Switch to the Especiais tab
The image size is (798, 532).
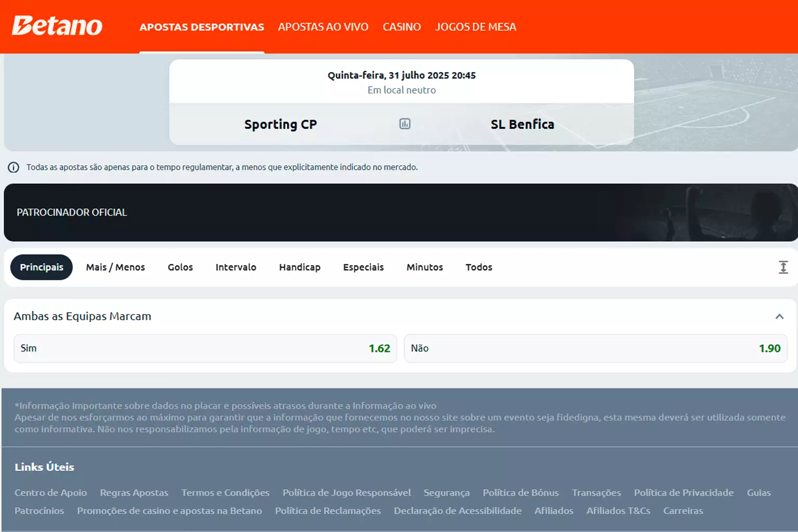point(363,267)
